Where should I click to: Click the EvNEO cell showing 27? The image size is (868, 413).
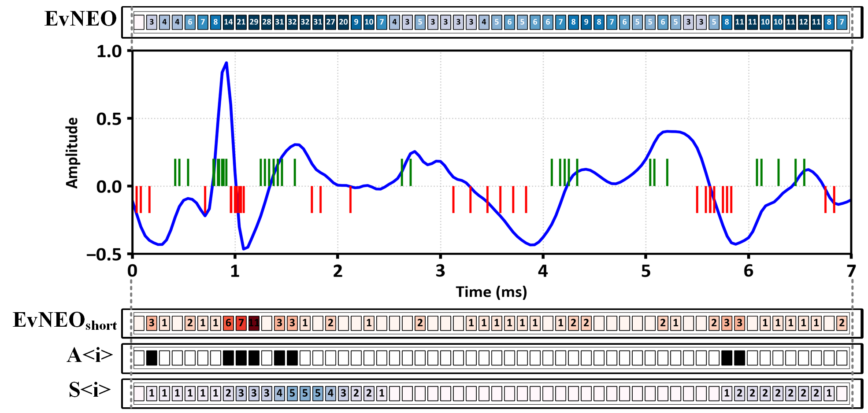click(x=330, y=22)
